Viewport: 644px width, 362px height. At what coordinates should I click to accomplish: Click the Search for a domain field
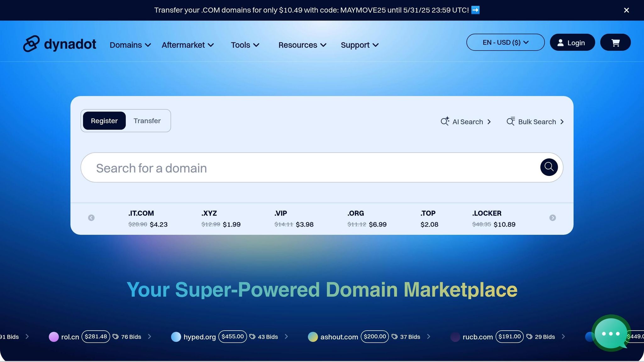(x=322, y=167)
